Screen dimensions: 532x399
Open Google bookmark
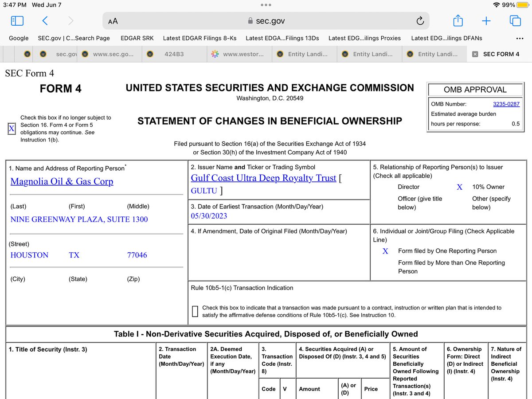pos(19,38)
